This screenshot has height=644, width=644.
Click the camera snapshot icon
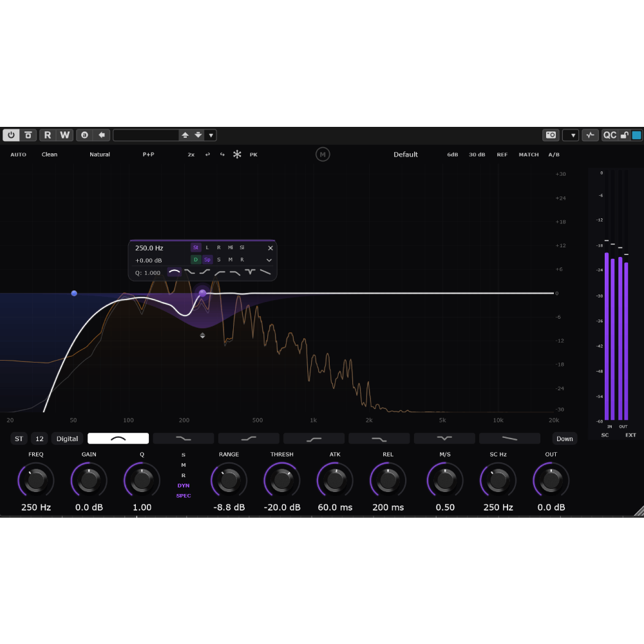551,135
